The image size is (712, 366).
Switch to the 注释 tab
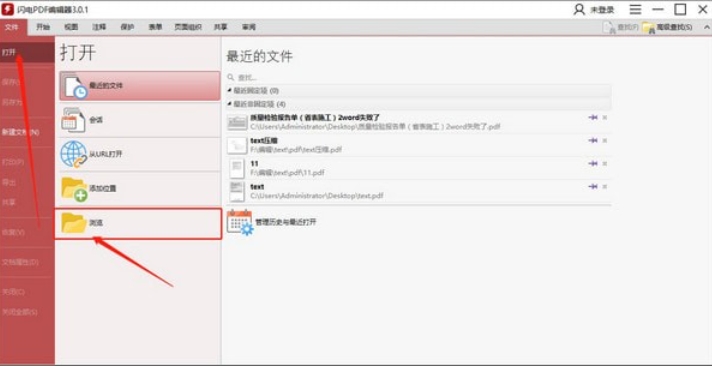[x=99, y=27]
